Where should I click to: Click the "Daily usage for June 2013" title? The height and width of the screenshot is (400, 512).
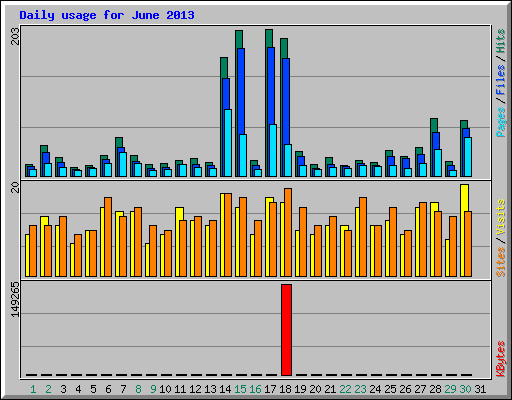(107, 15)
